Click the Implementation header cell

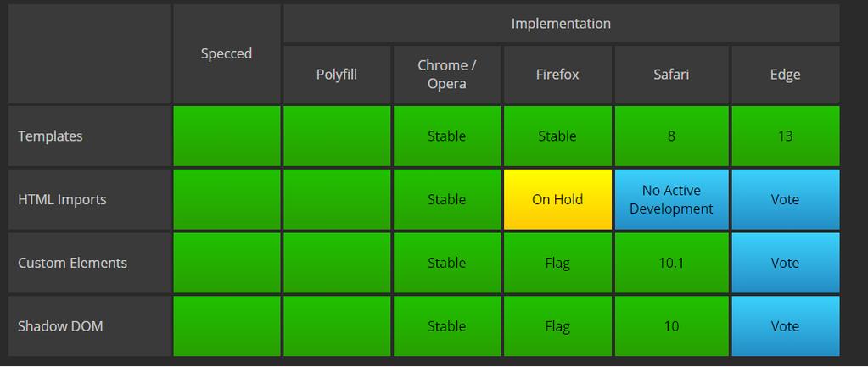coord(561,24)
